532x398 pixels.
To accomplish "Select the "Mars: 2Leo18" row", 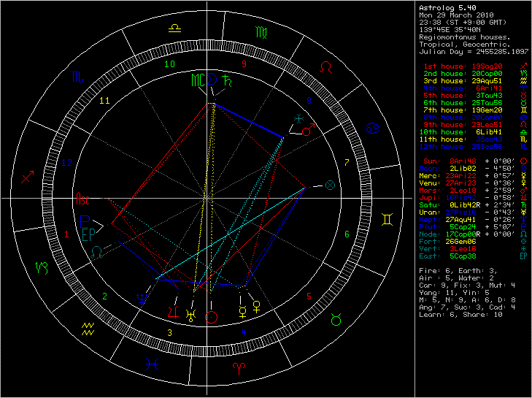I will tap(474, 191).
